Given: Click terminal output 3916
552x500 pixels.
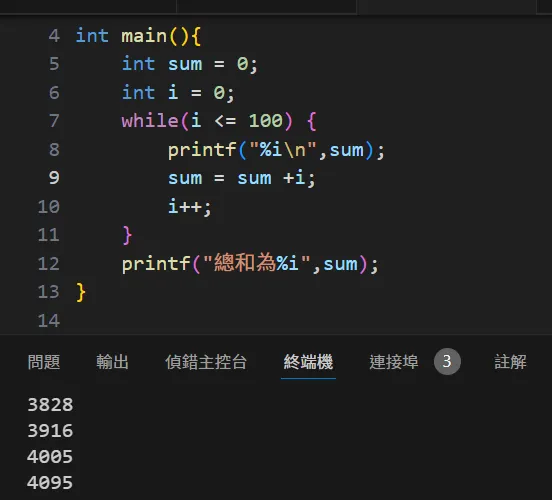Looking at the screenshot, I should [x=50, y=431].
